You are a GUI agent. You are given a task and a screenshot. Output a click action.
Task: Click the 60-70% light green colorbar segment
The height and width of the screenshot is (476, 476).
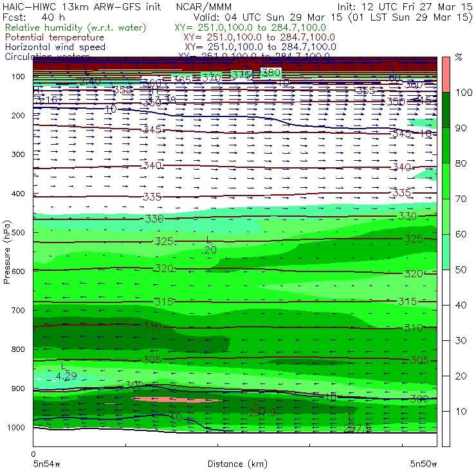pos(446,216)
